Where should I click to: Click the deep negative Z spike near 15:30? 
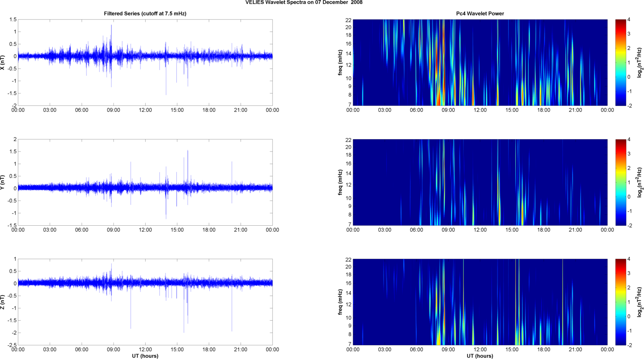184,312
